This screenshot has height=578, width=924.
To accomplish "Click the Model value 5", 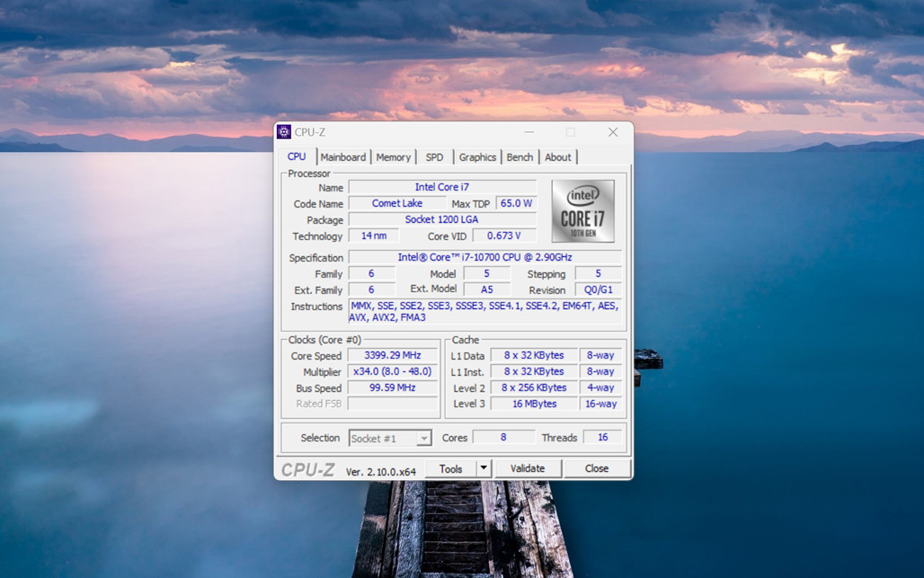I will point(487,273).
